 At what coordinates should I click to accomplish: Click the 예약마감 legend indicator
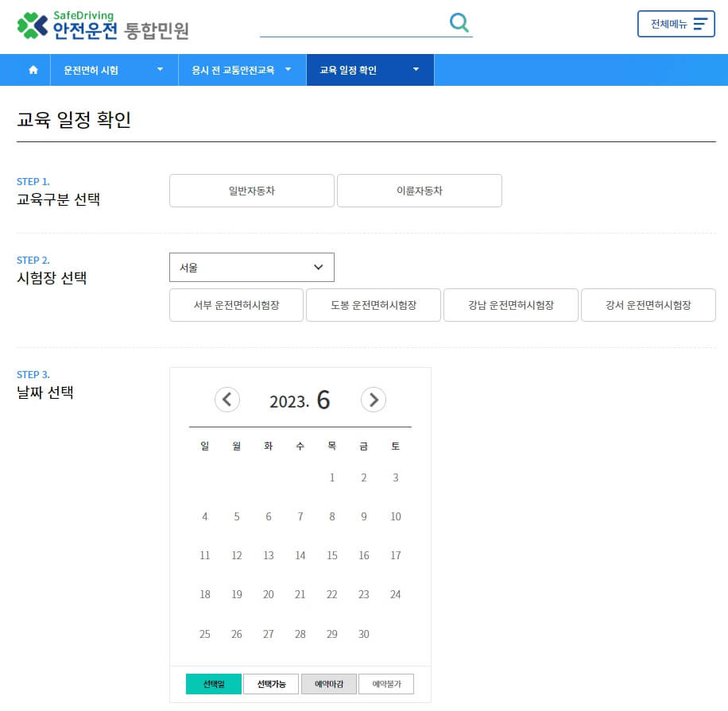pos(328,683)
